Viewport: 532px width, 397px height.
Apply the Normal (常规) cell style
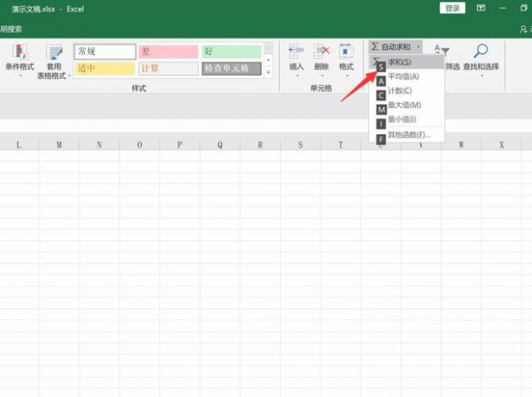[105, 52]
